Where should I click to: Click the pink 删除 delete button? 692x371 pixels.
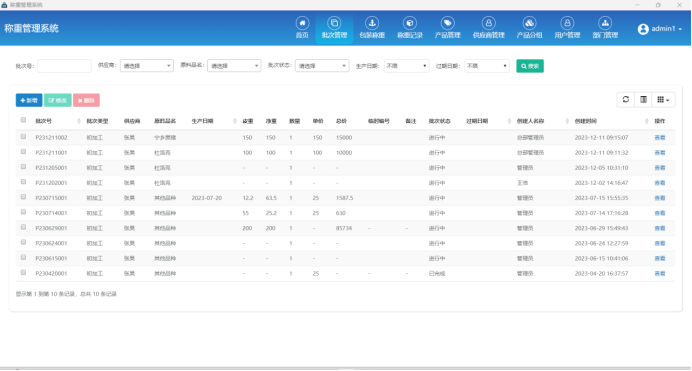(86, 100)
